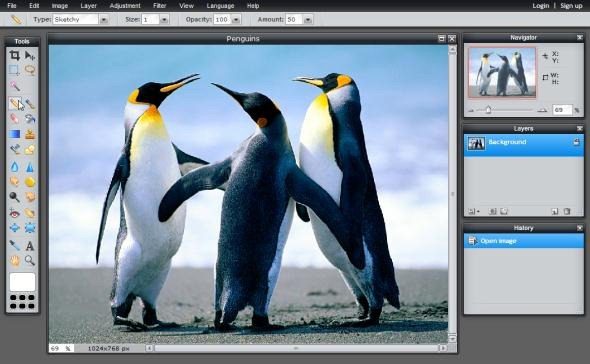590x364 pixels.
Task: Select the Burn hand tool
Action: point(30,197)
